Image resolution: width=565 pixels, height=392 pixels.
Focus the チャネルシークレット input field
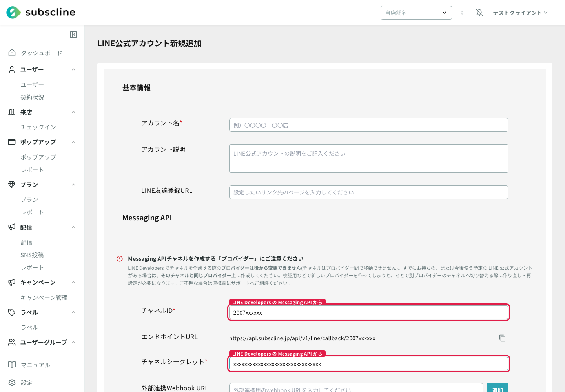(369, 364)
